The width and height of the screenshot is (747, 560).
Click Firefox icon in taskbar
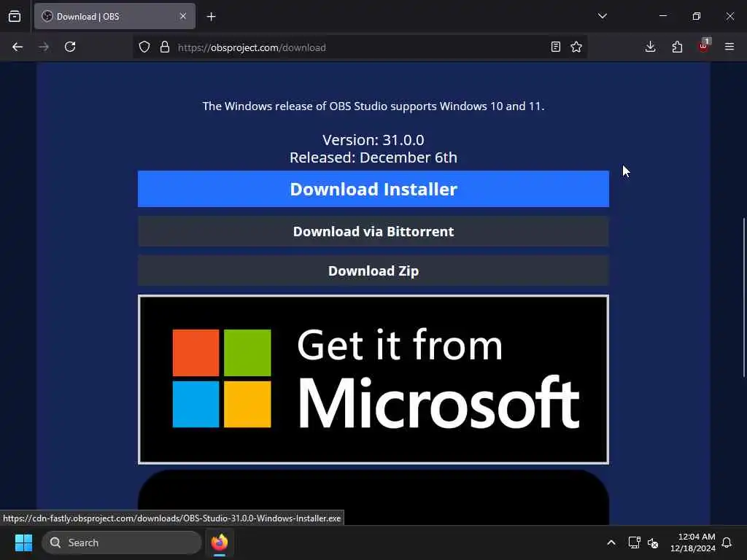click(219, 542)
